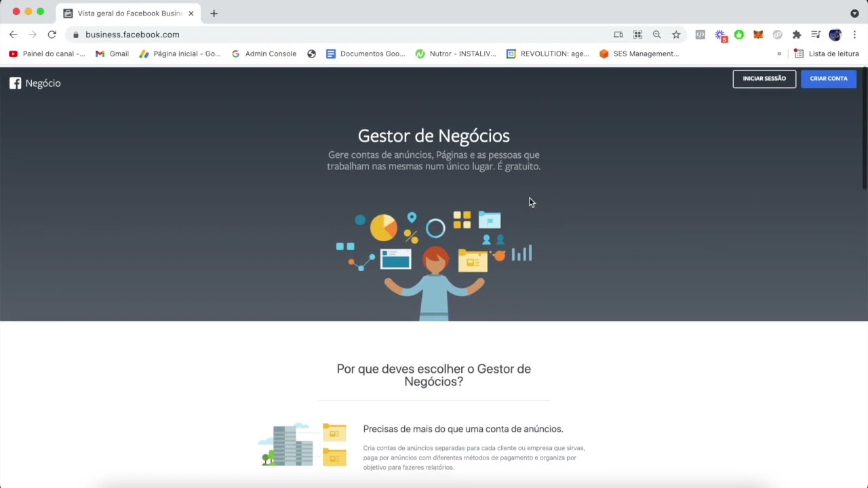The image size is (868, 488).
Task: Click 'Precisas de mais do que uma conta de anúncios.'
Action: click(x=463, y=429)
